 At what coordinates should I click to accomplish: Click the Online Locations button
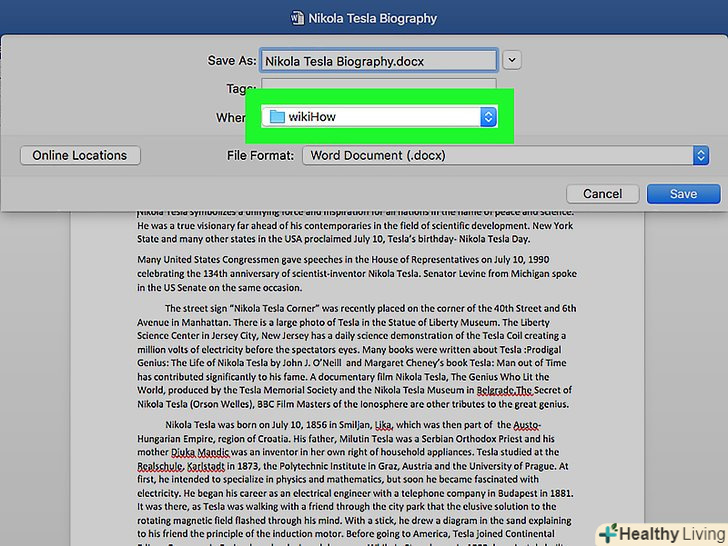pyautogui.click(x=80, y=155)
